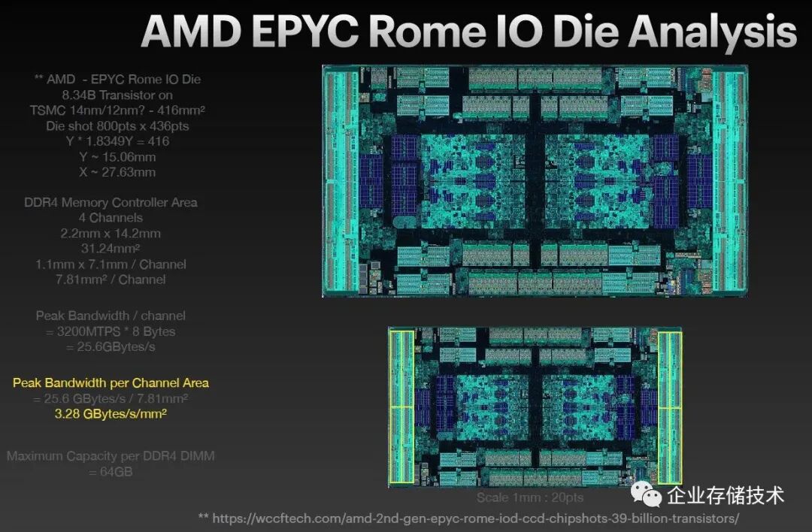Image resolution: width=812 pixels, height=532 pixels.
Task: Select the '31.24mm²' area value
Action: (111, 249)
